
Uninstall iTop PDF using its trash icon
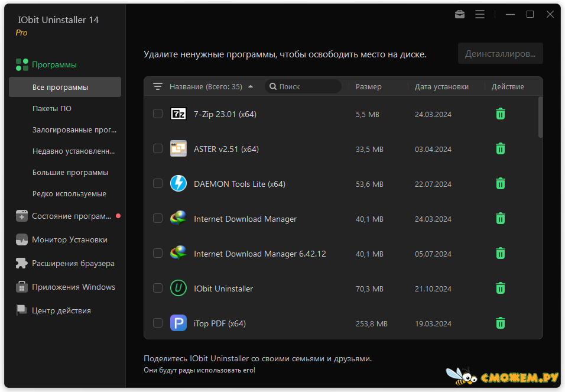pos(501,323)
